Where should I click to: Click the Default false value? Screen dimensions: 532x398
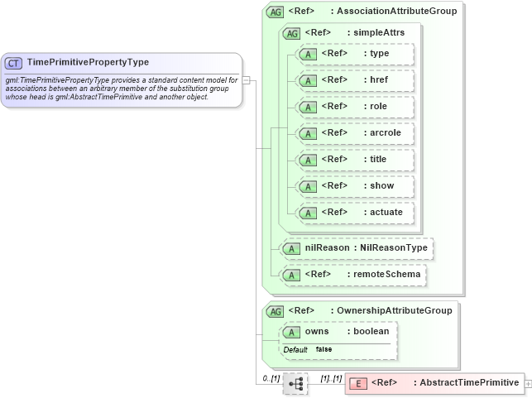click(324, 349)
